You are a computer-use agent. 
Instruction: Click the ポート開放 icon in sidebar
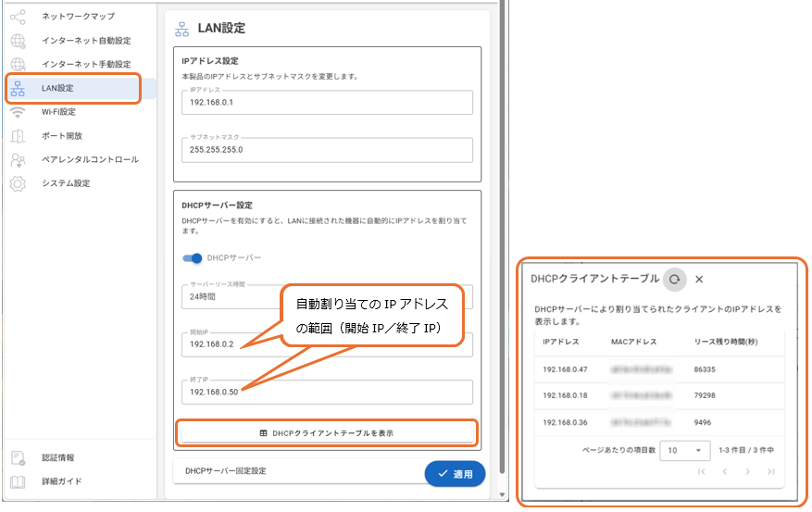18,136
